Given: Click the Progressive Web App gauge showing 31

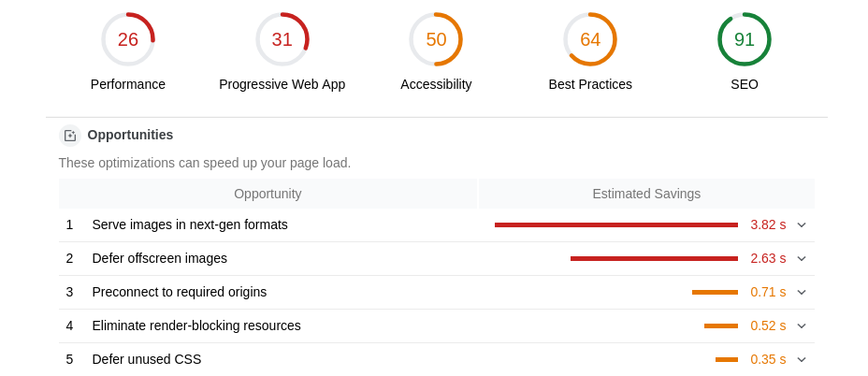Looking at the screenshot, I should [x=282, y=39].
